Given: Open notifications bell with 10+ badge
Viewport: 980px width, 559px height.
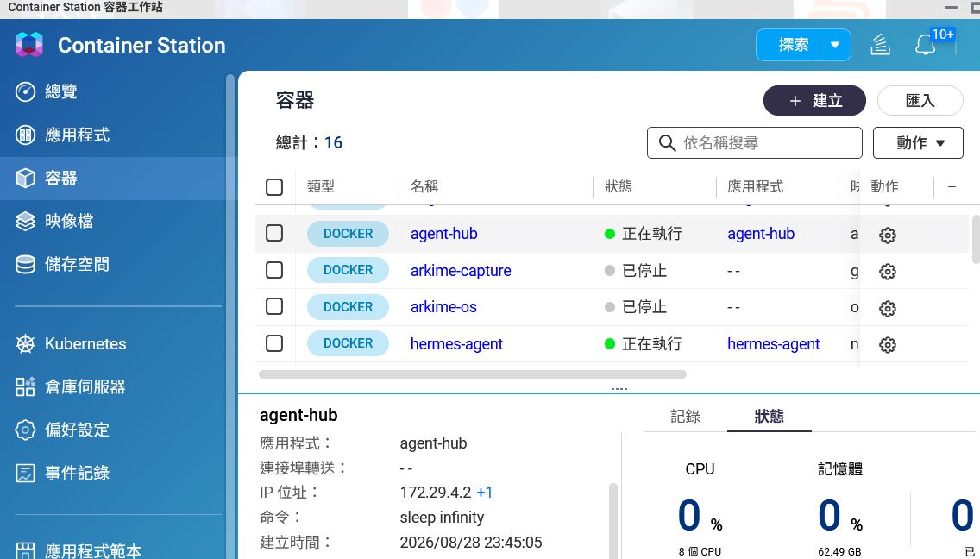Looking at the screenshot, I should tap(926, 45).
